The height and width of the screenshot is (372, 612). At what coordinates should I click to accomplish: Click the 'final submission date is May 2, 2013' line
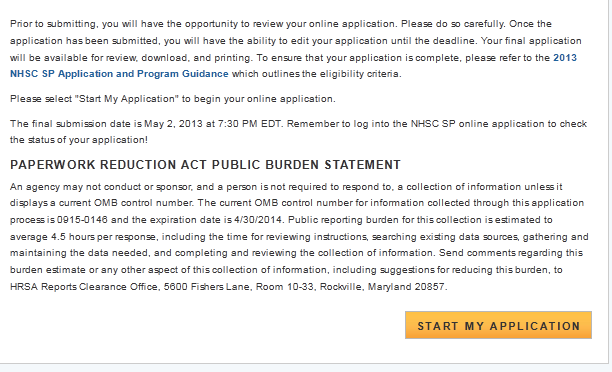click(298, 124)
